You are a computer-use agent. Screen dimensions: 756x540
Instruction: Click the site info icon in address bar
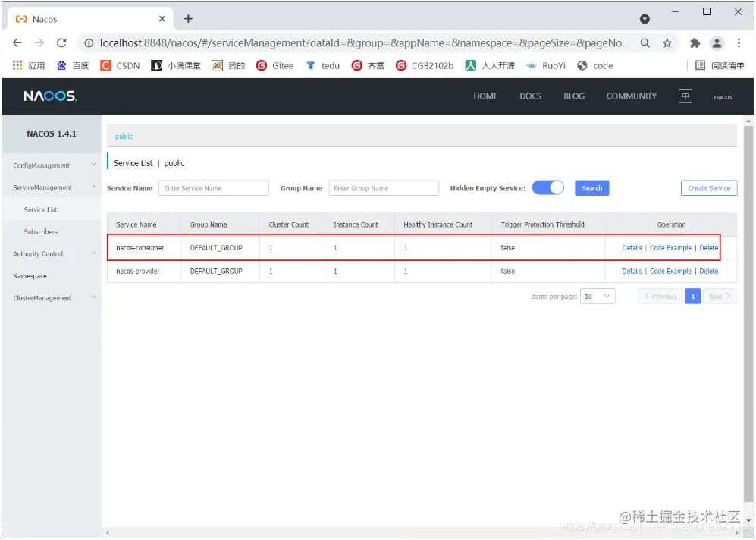click(x=89, y=43)
